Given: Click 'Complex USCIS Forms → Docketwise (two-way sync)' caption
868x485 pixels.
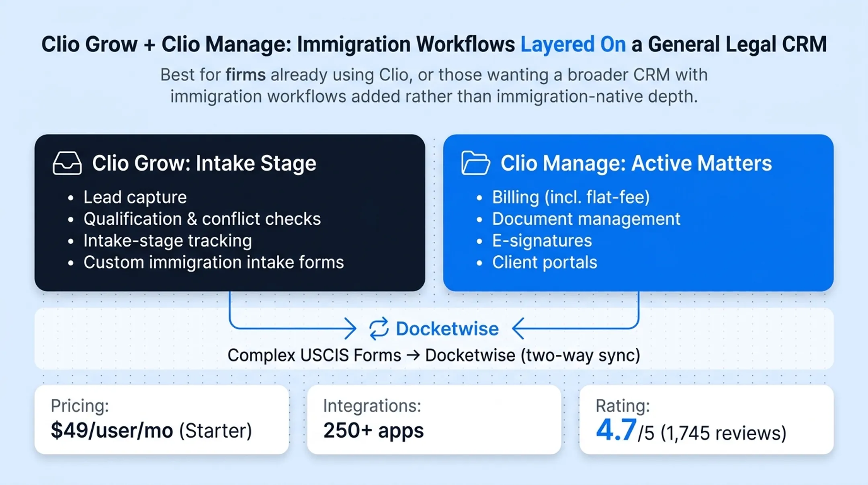Looking at the screenshot, I should (434, 355).
